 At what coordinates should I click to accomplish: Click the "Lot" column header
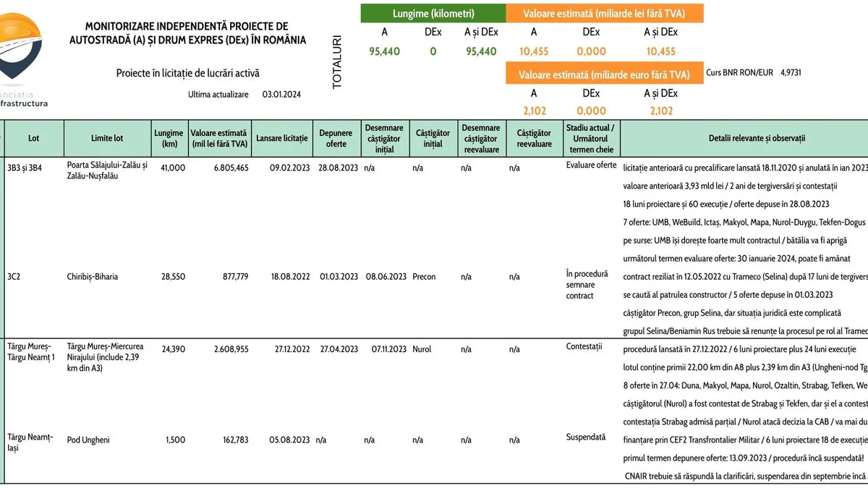click(x=34, y=138)
